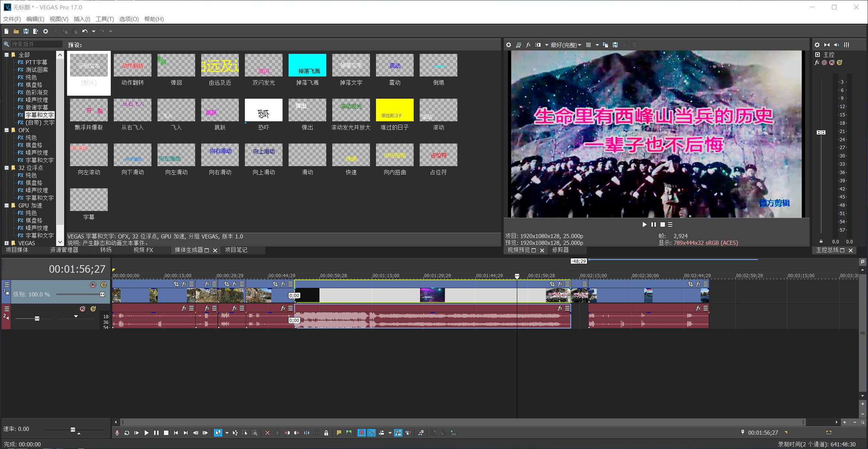
Task: Switch to 转场 tab
Action: pos(106,250)
